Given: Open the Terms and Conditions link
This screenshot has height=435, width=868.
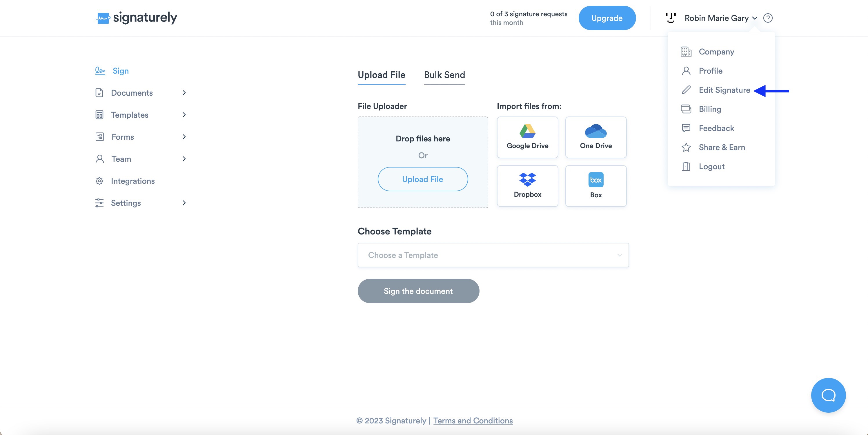Looking at the screenshot, I should coord(473,421).
